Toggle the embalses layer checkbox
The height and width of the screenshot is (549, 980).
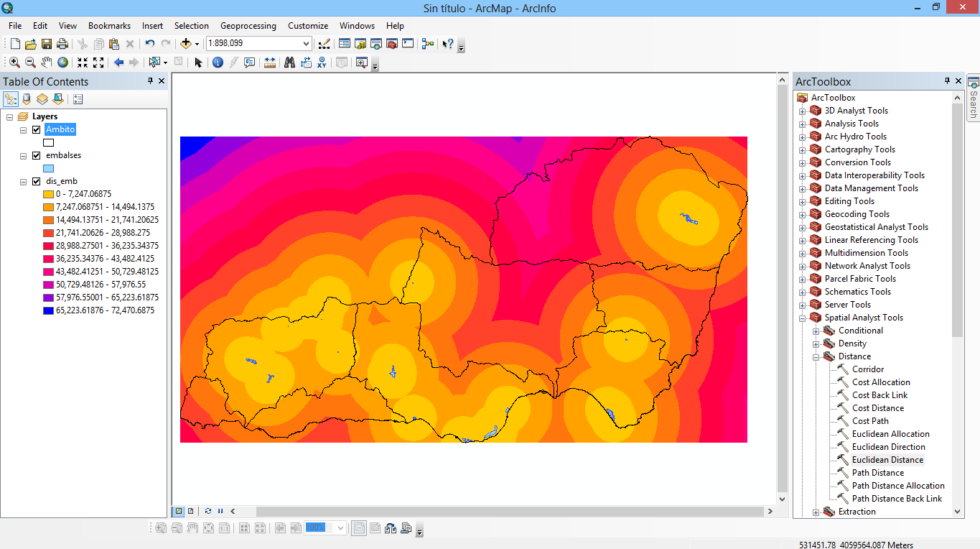tap(37, 155)
